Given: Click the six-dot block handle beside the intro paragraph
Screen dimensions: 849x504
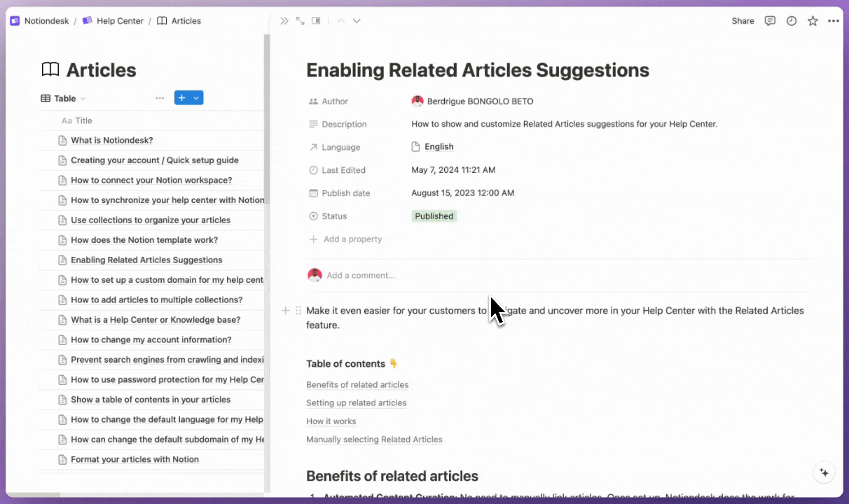Looking at the screenshot, I should pyautogui.click(x=298, y=310).
